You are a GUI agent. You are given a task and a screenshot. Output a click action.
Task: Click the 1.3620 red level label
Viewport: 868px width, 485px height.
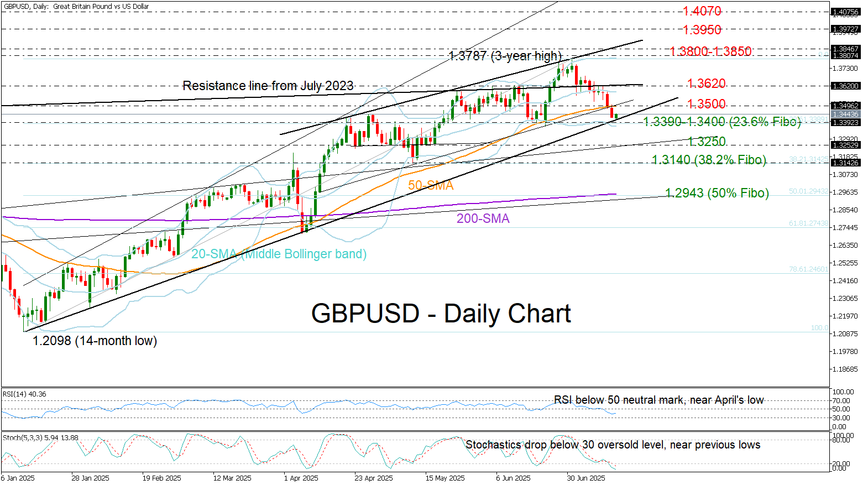tap(707, 84)
